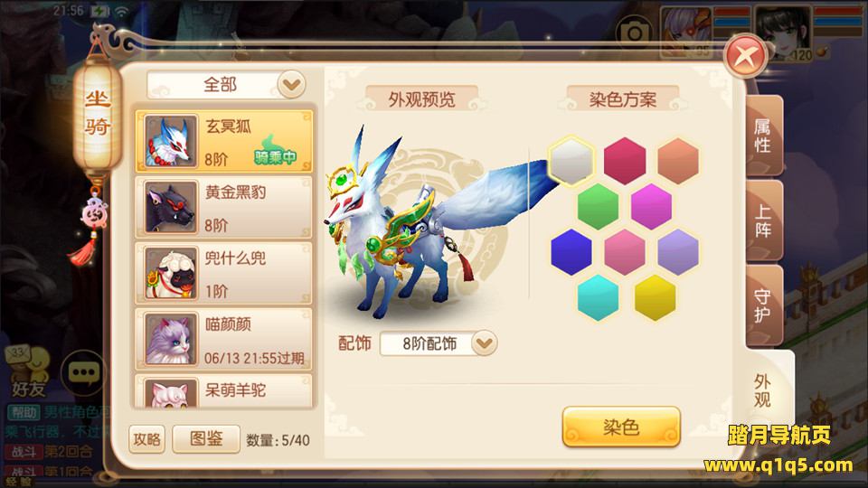Select the 呆萌羊驼 mount entry
The width and height of the screenshot is (868, 488).
tap(224, 391)
